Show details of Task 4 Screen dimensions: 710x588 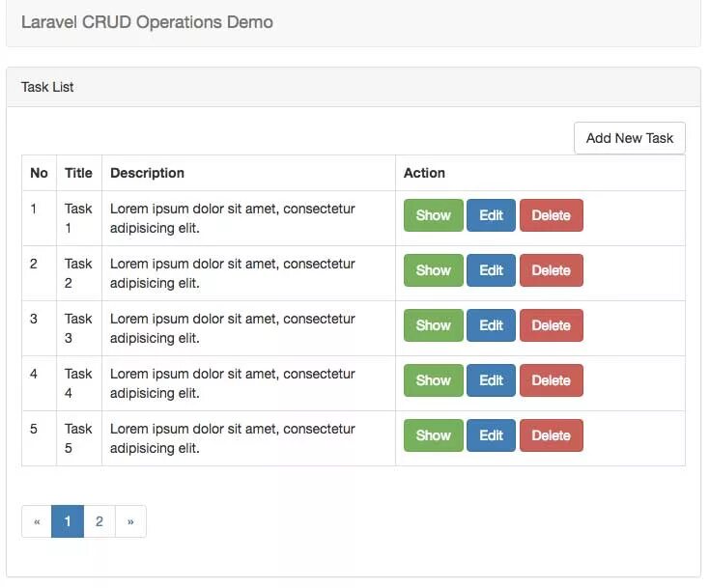click(434, 380)
